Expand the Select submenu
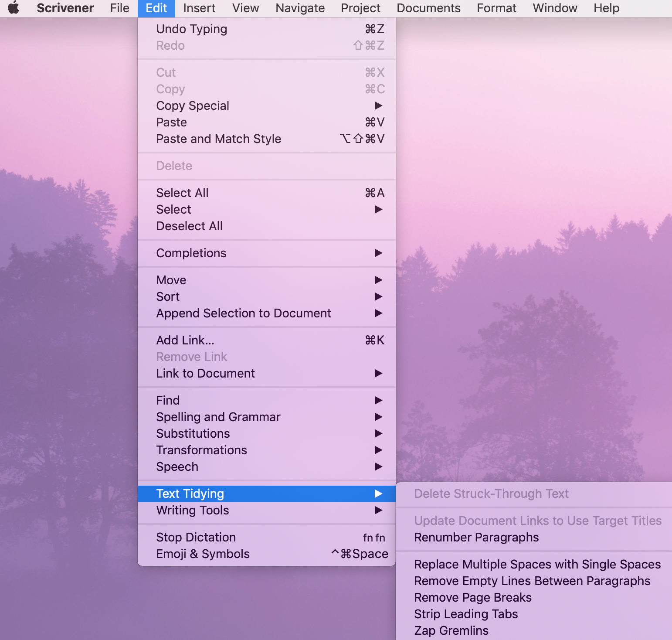Screen dimensions: 672x640 click(x=267, y=209)
